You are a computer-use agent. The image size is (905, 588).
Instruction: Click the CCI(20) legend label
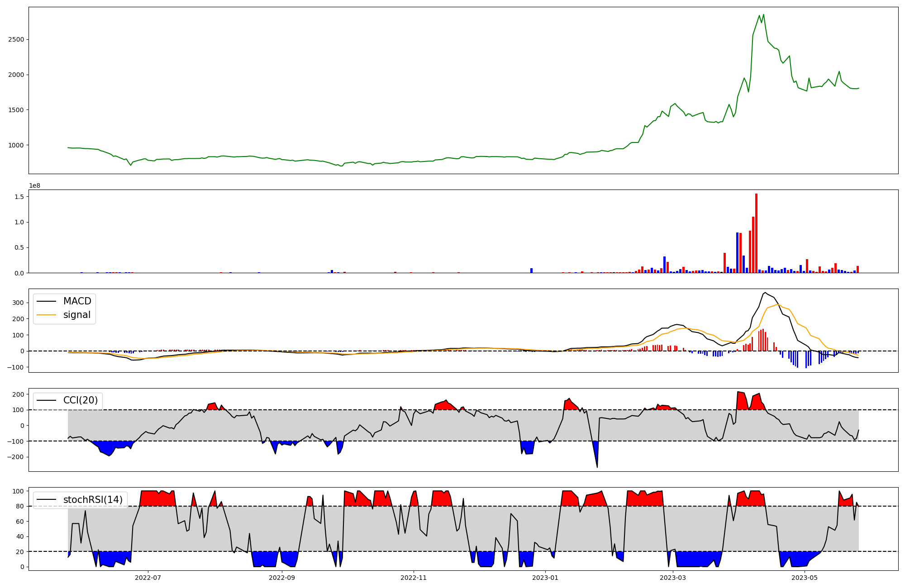coord(80,400)
